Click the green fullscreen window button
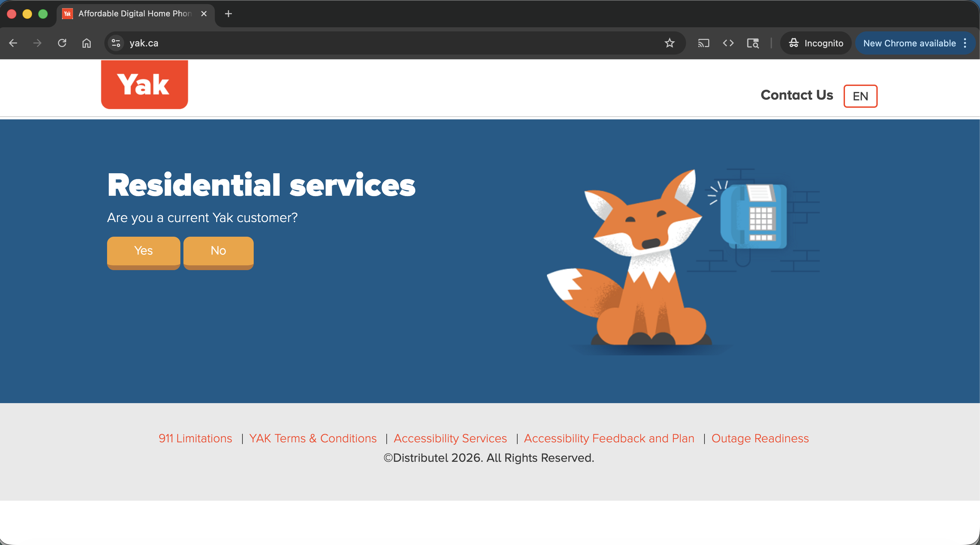 [43, 14]
